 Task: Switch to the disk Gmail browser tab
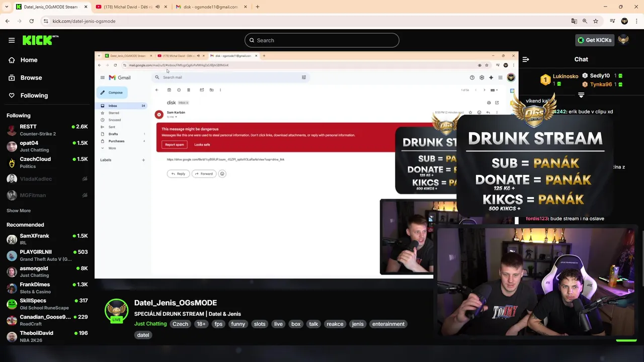coord(211,7)
